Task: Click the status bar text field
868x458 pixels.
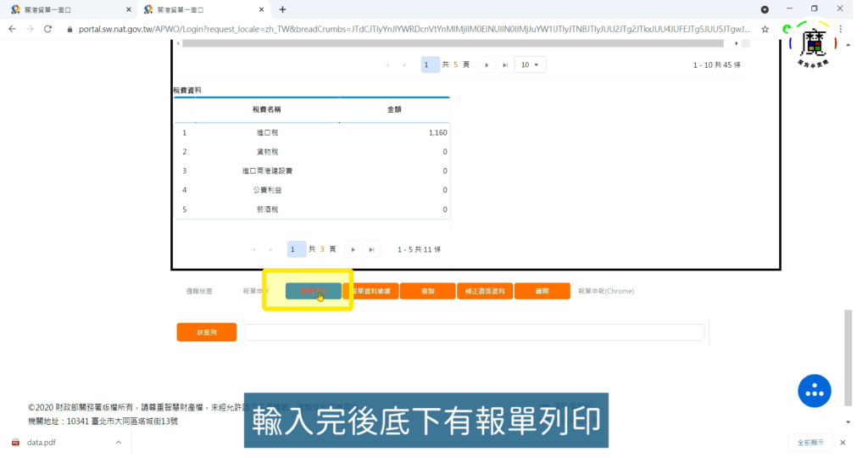Action: click(475, 332)
